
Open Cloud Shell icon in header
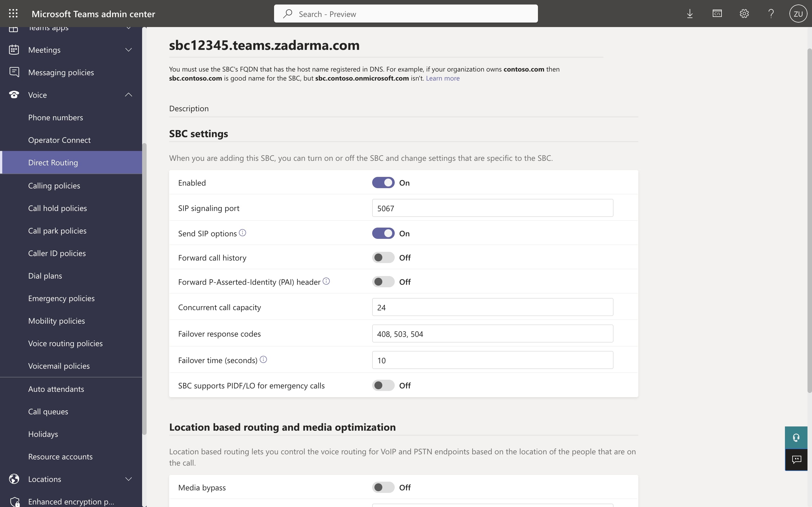pyautogui.click(x=717, y=14)
